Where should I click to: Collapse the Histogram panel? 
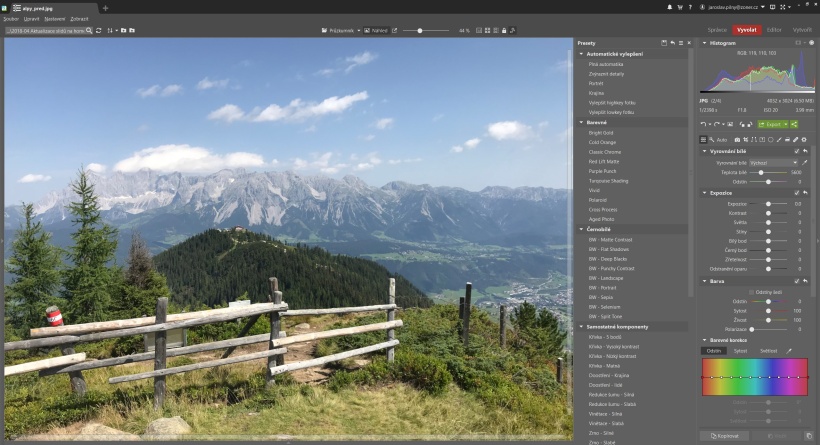click(x=704, y=43)
